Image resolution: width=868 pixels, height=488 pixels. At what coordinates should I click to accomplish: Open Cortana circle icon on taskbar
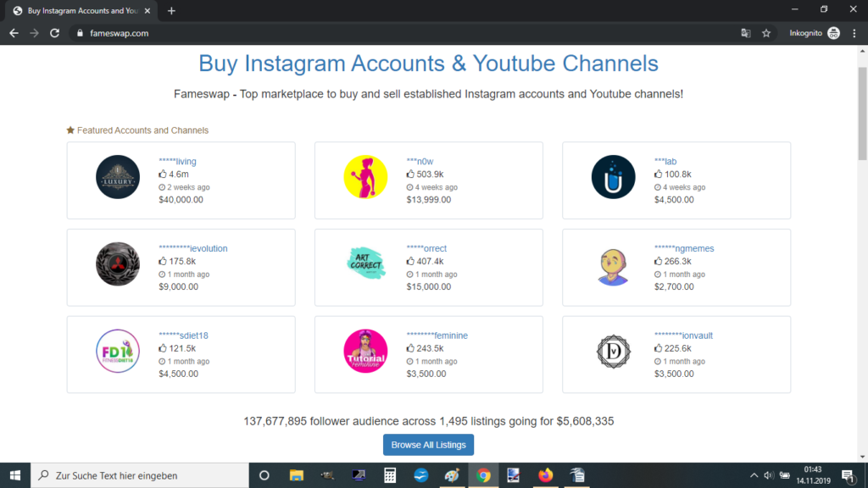[x=264, y=475]
